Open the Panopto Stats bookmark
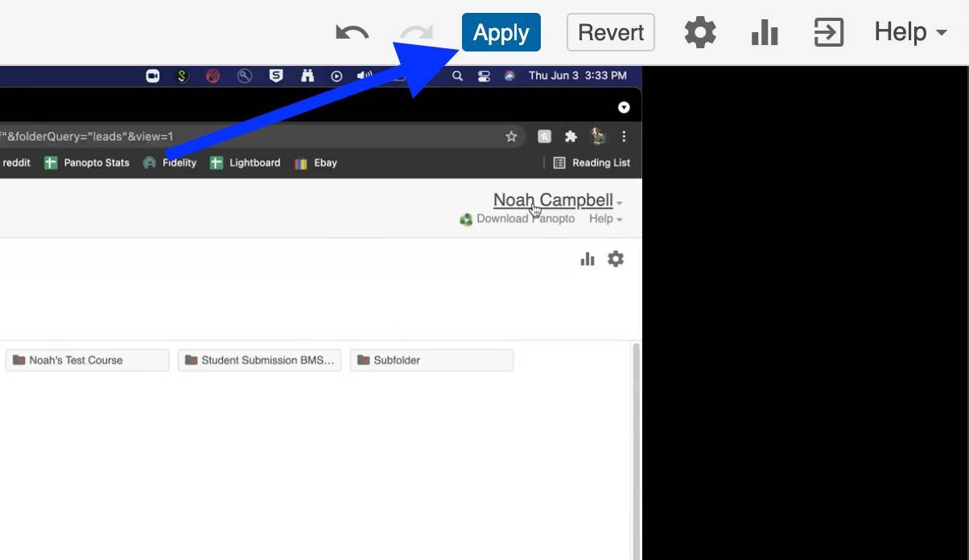 [x=87, y=163]
